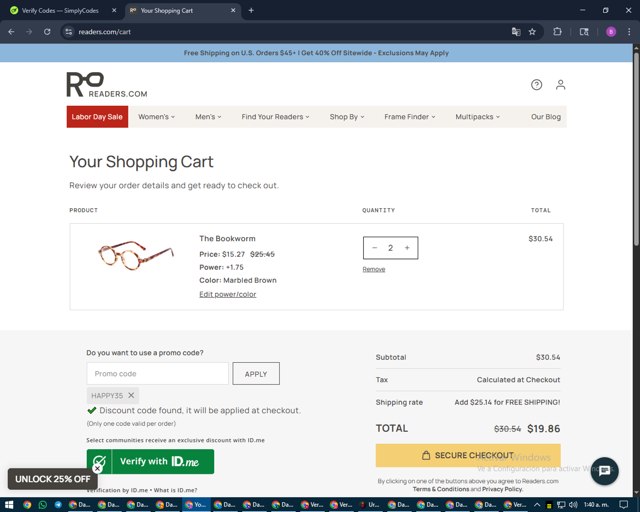Viewport: 640px width, 512px height.
Task: Open the taskbar volume icon
Action: point(573,505)
